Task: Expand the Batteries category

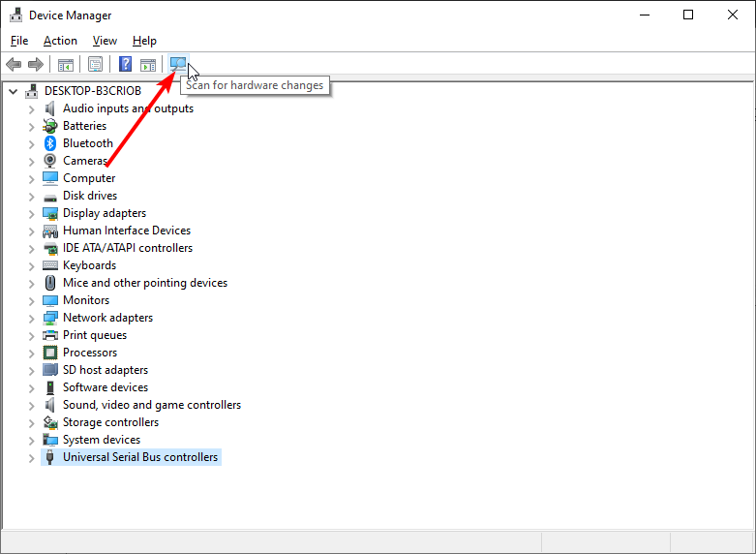Action: (31, 127)
